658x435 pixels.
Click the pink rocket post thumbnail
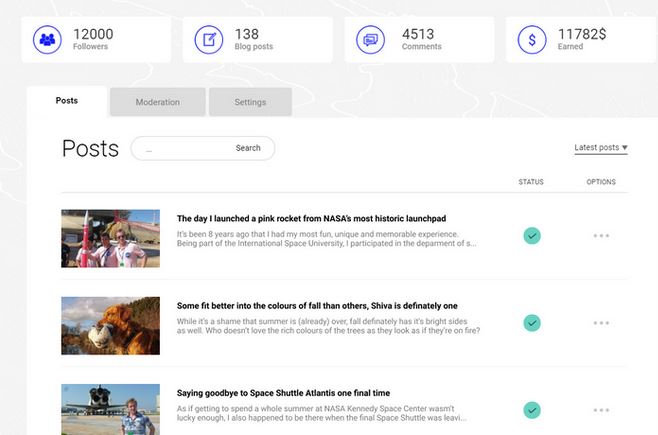(x=110, y=238)
